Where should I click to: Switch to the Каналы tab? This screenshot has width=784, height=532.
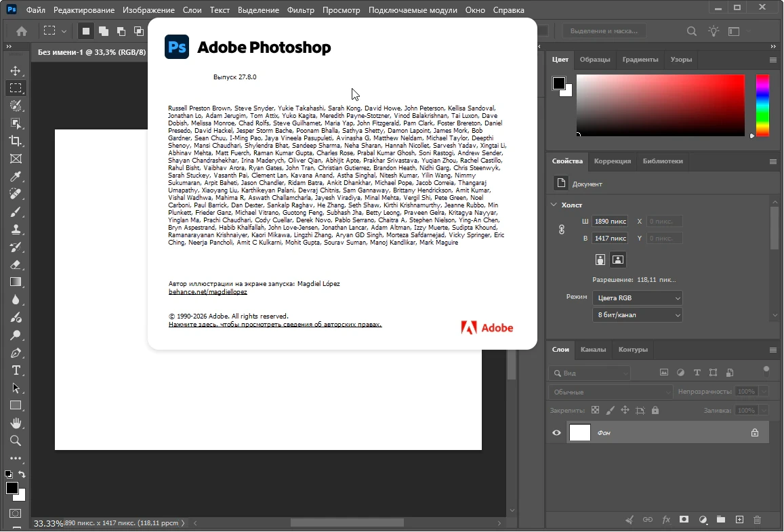tap(593, 350)
